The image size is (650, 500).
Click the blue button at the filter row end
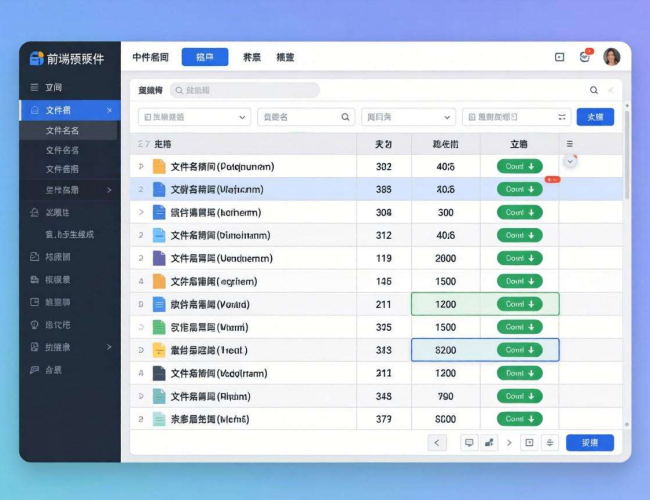(x=595, y=117)
